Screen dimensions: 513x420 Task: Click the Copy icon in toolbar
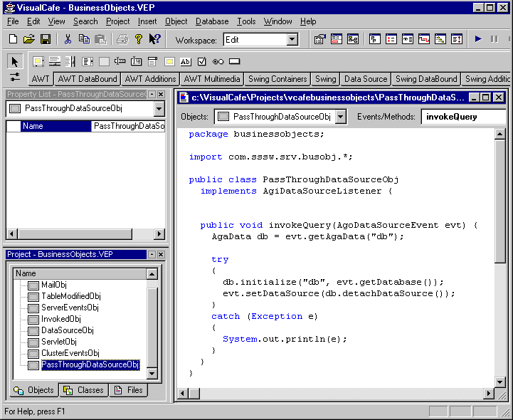(x=84, y=39)
